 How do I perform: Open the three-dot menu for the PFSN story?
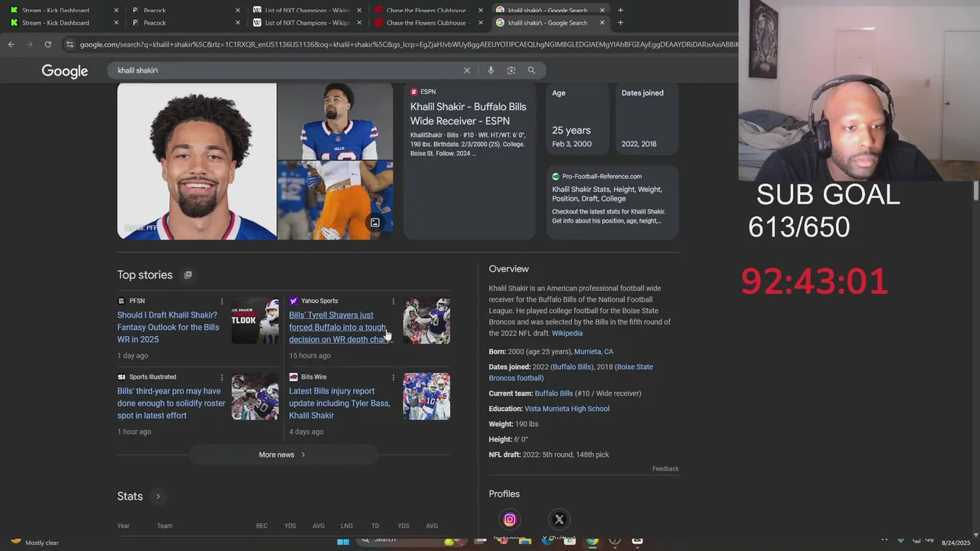coord(222,302)
